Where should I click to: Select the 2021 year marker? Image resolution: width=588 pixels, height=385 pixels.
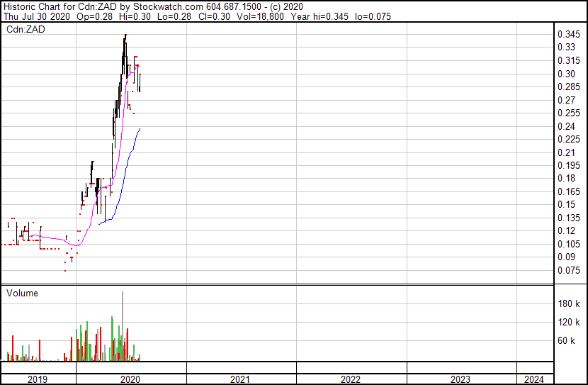pyautogui.click(x=241, y=379)
